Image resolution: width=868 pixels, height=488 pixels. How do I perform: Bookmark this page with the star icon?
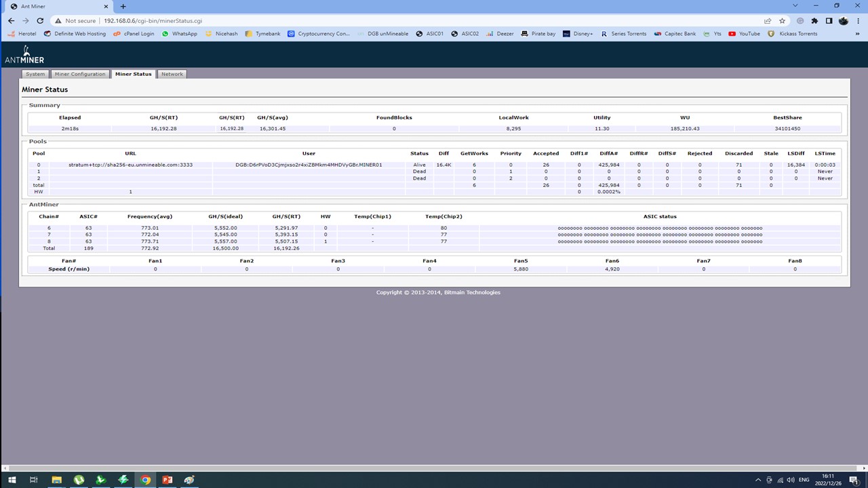[782, 21]
